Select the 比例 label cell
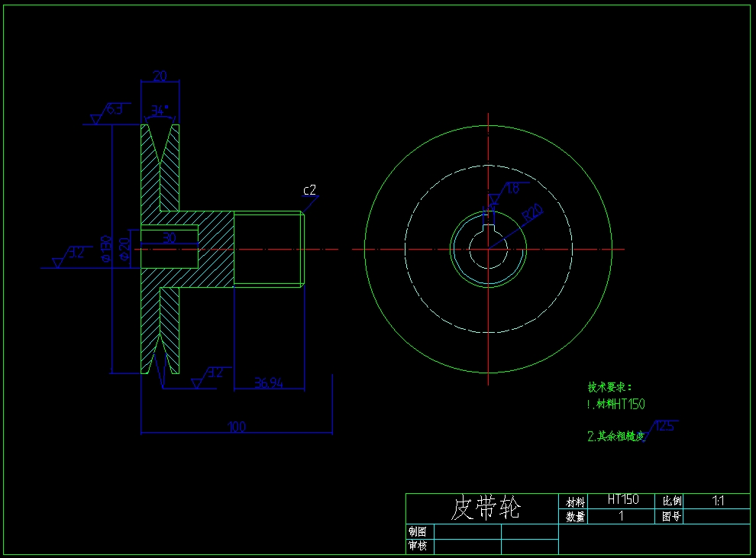The width and height of the screenshot is (756, 558). point(670,502)
